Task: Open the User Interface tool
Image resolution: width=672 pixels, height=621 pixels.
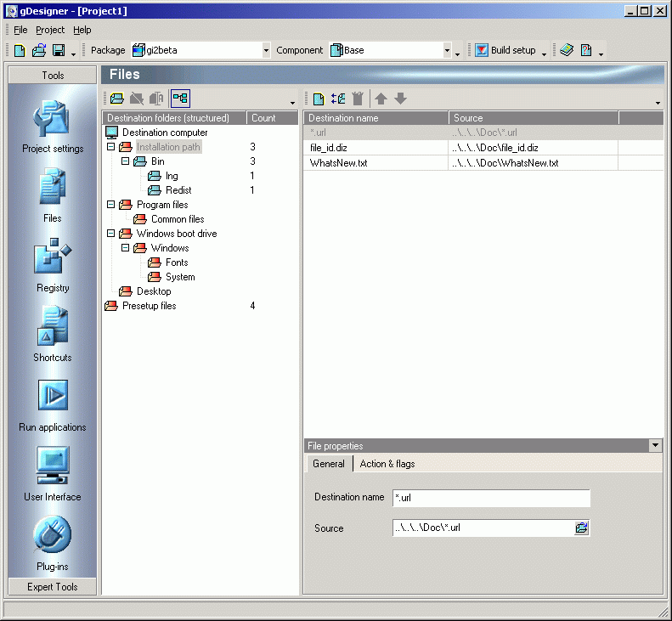Action: [53, 473]
